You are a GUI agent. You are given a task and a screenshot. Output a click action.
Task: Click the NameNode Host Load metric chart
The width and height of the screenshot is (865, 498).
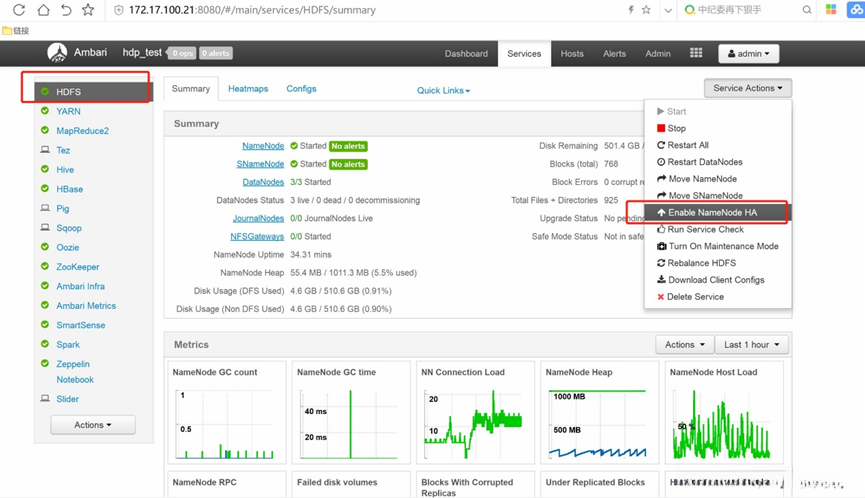point(724,412)
